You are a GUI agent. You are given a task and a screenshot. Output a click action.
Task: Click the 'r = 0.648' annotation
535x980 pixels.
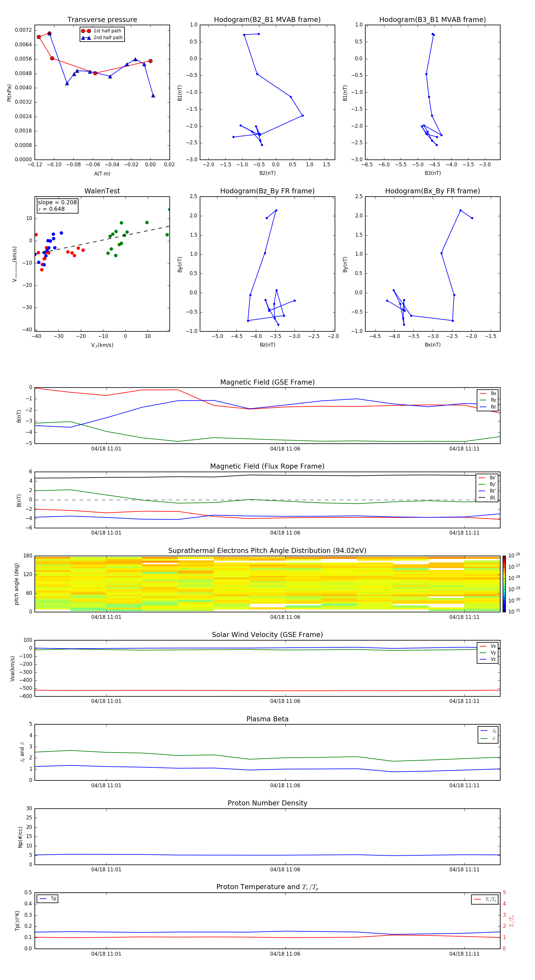point(51,209)
